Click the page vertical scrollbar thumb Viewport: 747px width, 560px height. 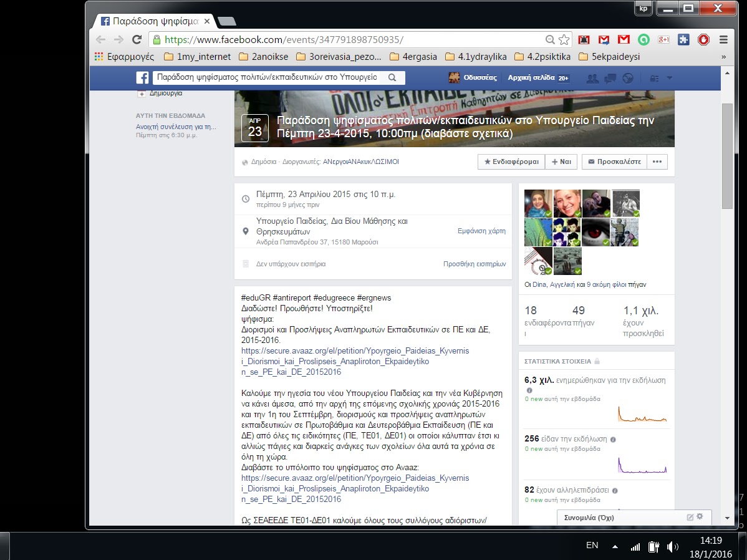coord(727,156)
